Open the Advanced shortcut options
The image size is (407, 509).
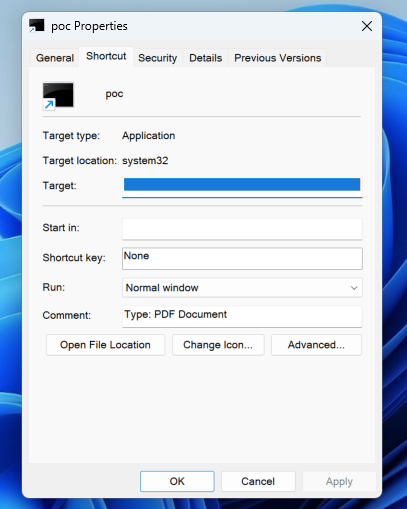tap(316, 345)
